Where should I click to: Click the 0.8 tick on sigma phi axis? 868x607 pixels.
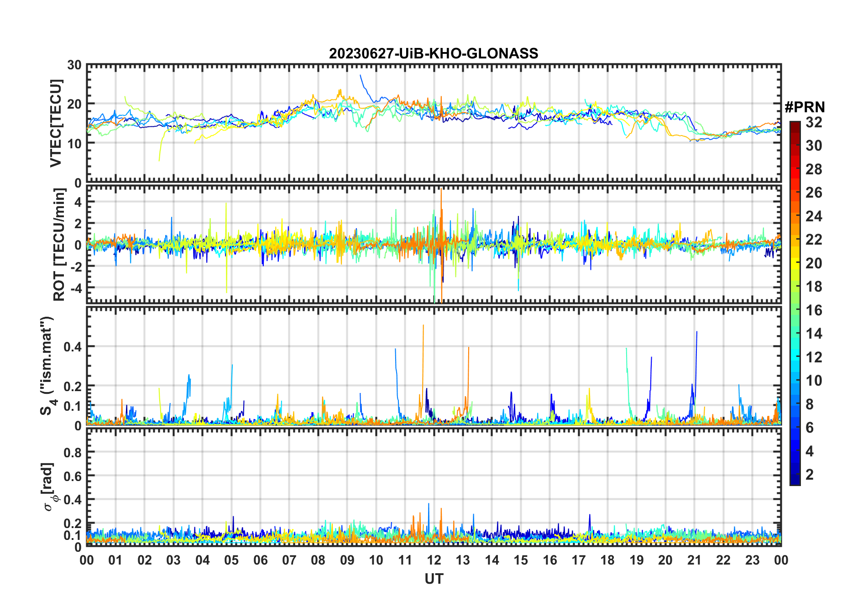tap(73, 452)
